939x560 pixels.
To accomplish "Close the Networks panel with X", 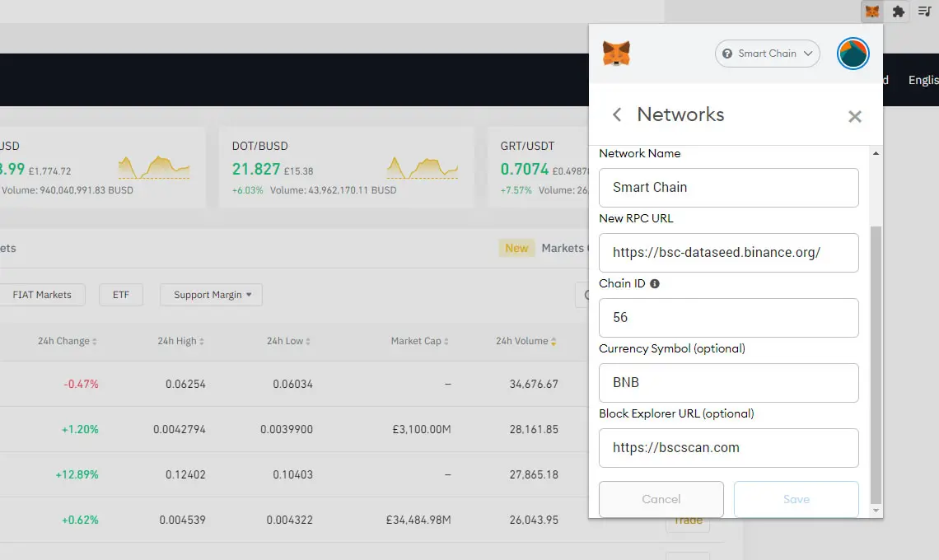I will pyautogui.click(x=854, y=116).
